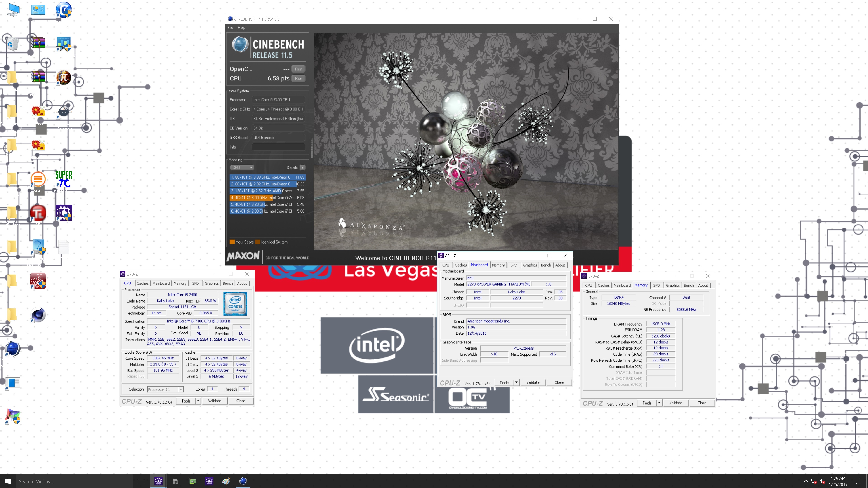Open the Ranking CPU dropdown in Cinebench

tap(242, 167)
